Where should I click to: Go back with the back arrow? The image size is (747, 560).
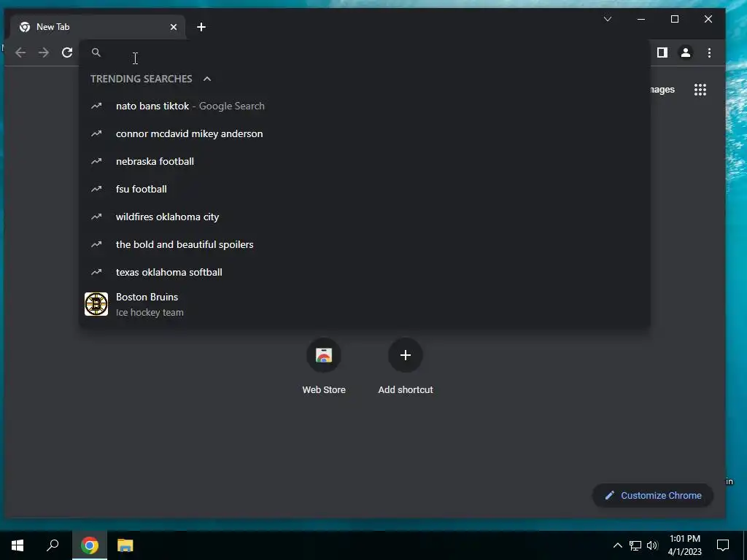point(20,52)
